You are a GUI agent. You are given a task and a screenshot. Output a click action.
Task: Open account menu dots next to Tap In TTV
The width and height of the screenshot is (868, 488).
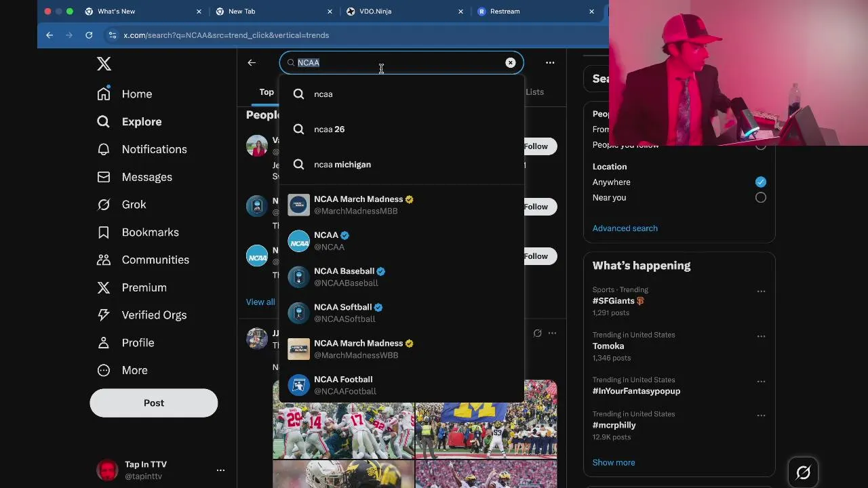tap(220, 470)
